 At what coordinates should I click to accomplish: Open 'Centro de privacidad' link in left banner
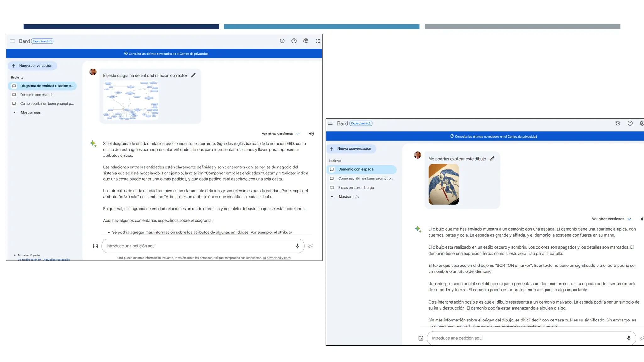[x=194, y=54]
